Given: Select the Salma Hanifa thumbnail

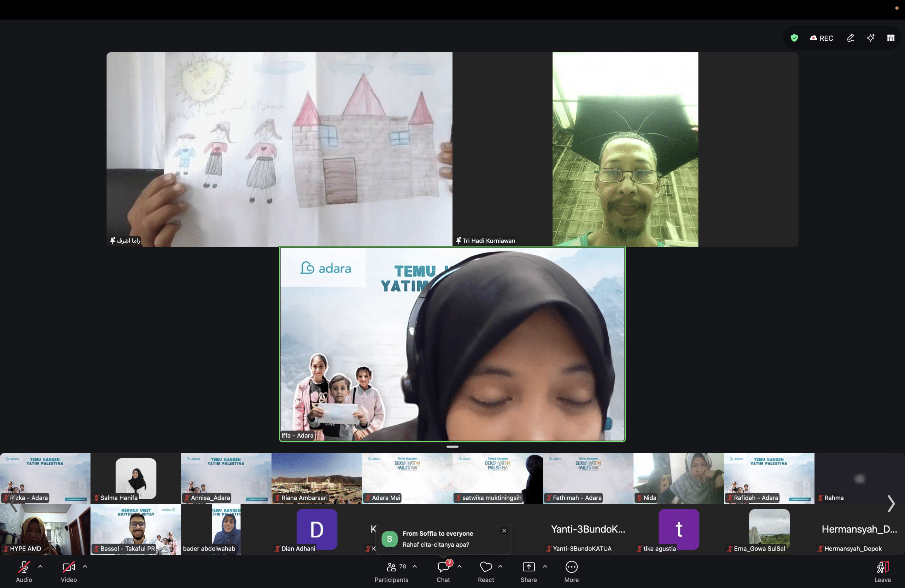Looking at the screenshot, I should click(x=136, y=478).
